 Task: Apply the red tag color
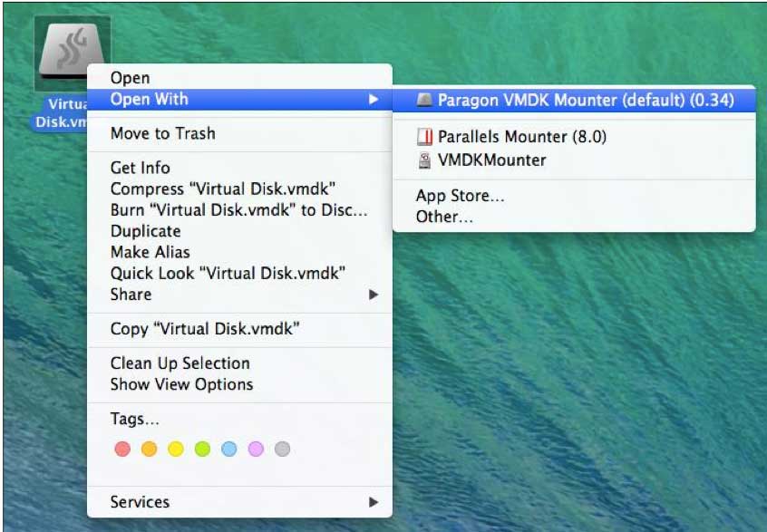122,449
